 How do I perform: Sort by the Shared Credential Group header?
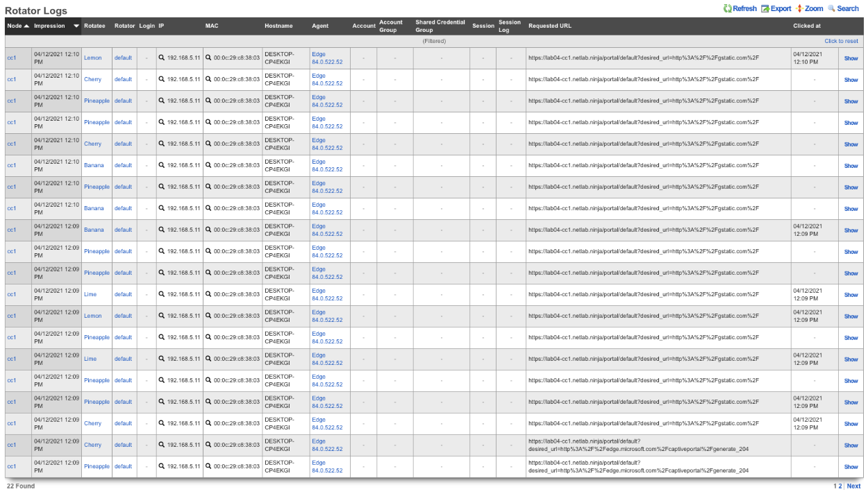[440, 26]
